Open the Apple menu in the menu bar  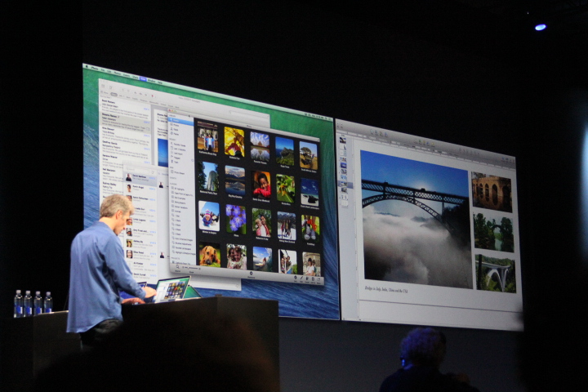tap(87, 67)
